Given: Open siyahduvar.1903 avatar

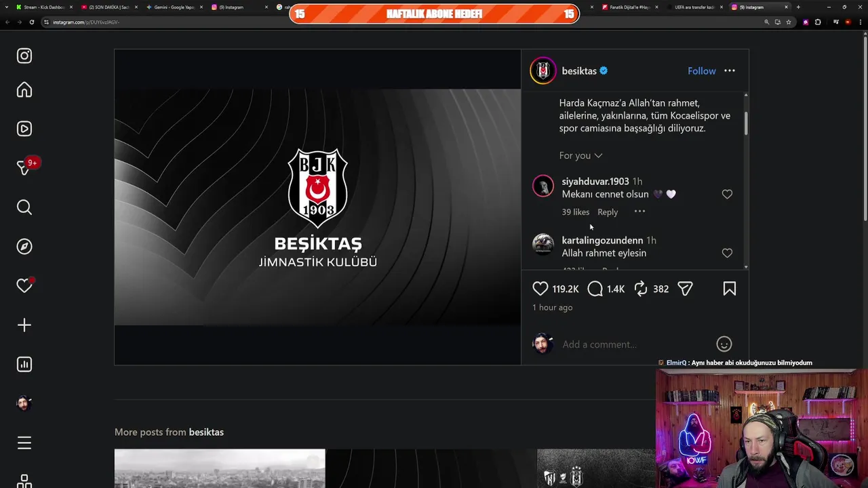Looking at the screenshot, I should [543, 186].
